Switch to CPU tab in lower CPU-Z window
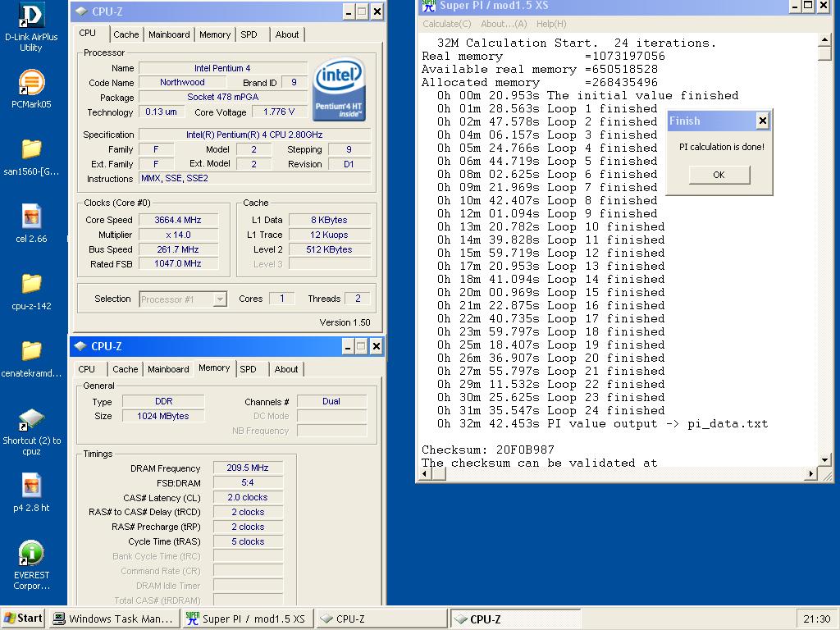840x630 pixels. pyautogui.click(x=87, y=369)
